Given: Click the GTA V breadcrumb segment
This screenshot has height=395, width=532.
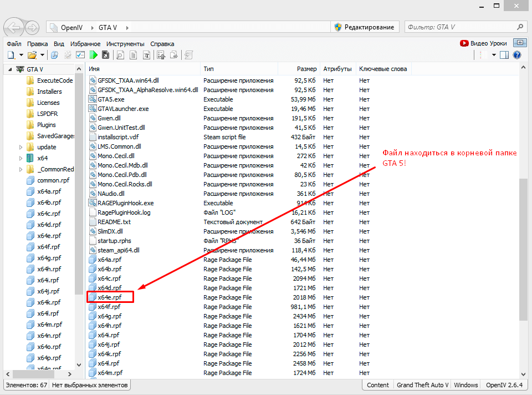Looking at the screenshot, I should 108,28.
